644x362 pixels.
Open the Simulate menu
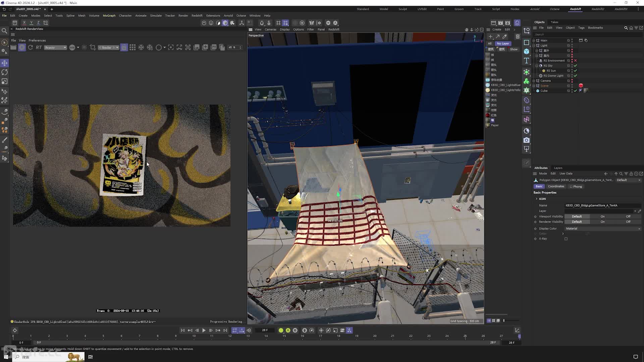pyautogui.click(x=156, y=15)
